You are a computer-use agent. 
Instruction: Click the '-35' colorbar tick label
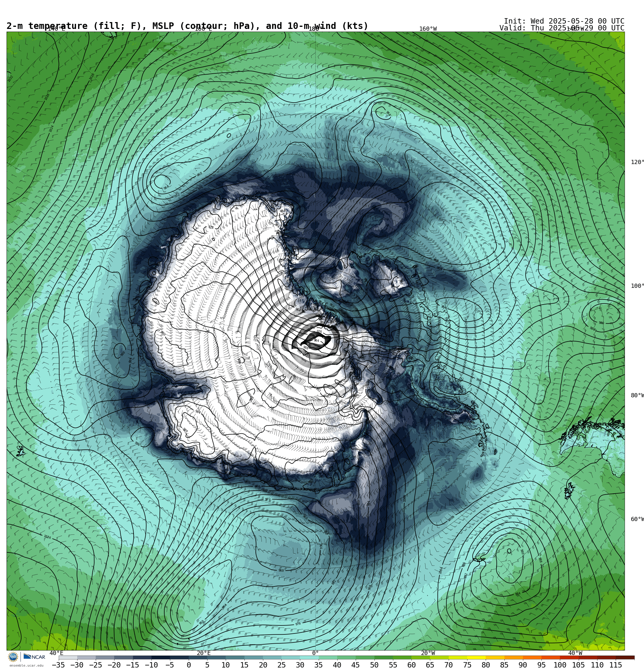point(58,665)
